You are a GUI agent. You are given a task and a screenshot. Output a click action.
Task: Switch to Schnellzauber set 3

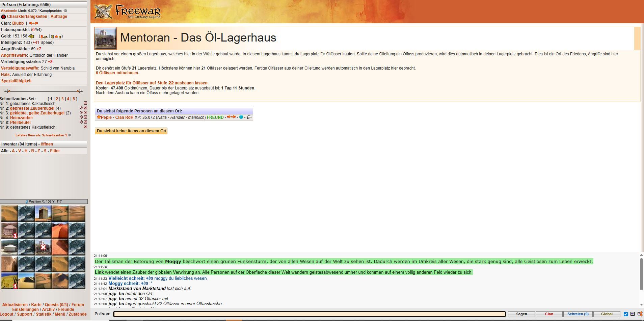pos(62,99)
